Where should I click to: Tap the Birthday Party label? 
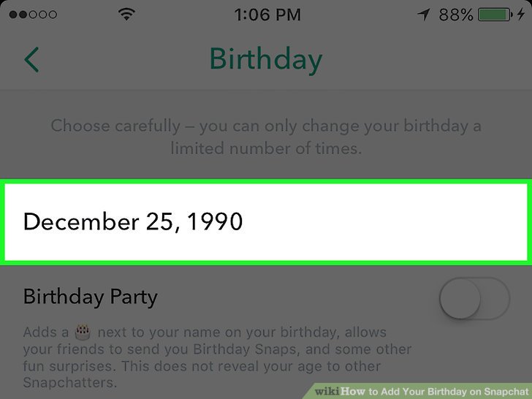click(x=91, y=297)
